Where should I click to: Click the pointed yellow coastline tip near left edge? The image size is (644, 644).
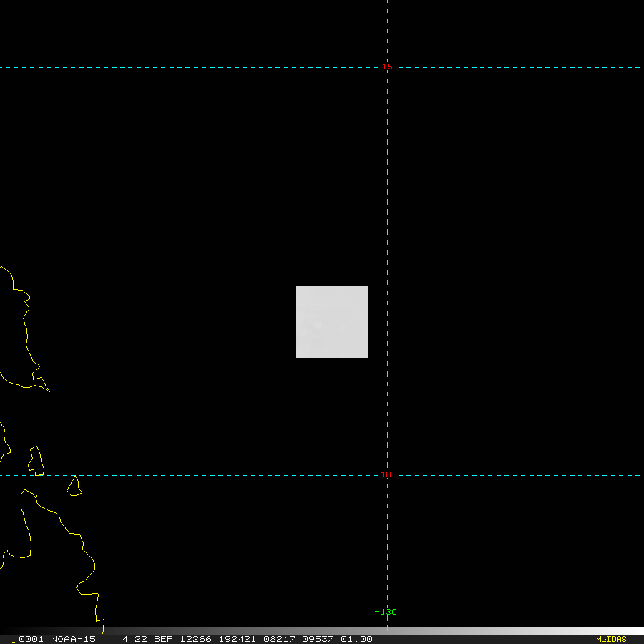(48, 390)
